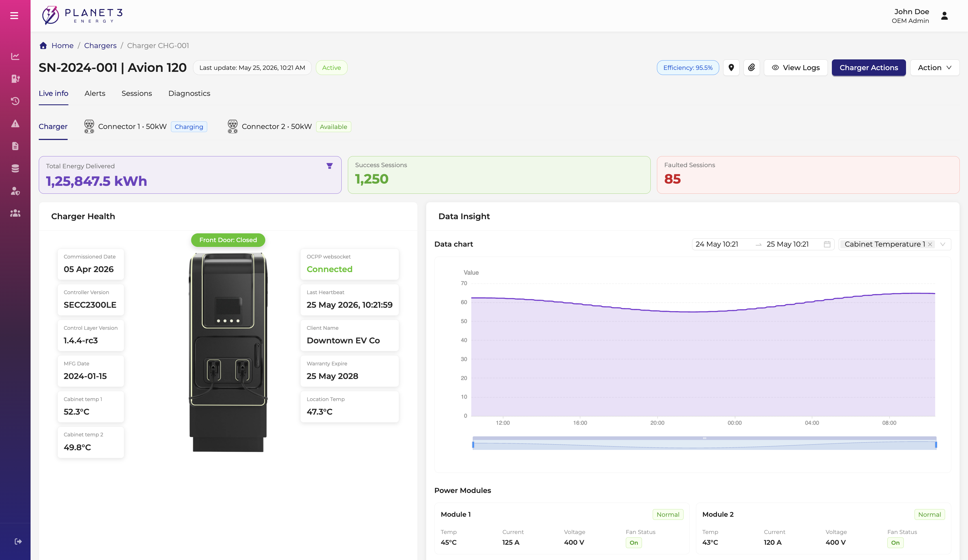Expand the Action dropdown
Image resolution: width=968 pixels, height=560 pixels.
[935, 68]
